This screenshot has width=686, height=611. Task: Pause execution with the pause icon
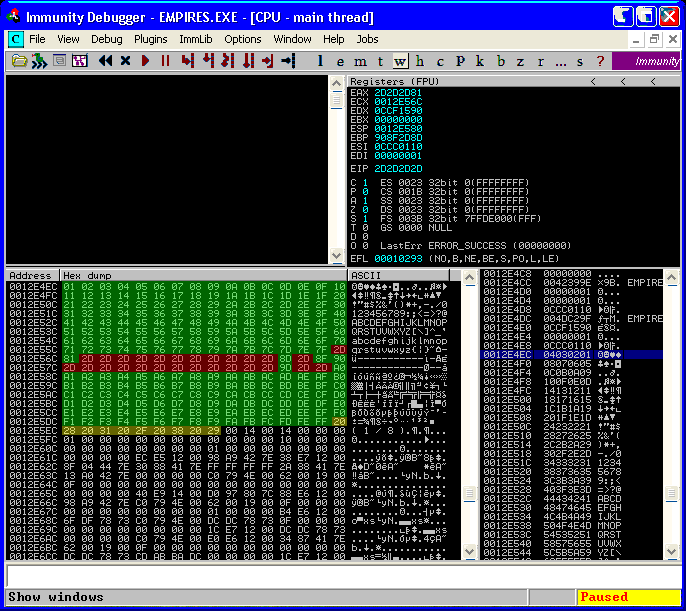pos(165,61)
